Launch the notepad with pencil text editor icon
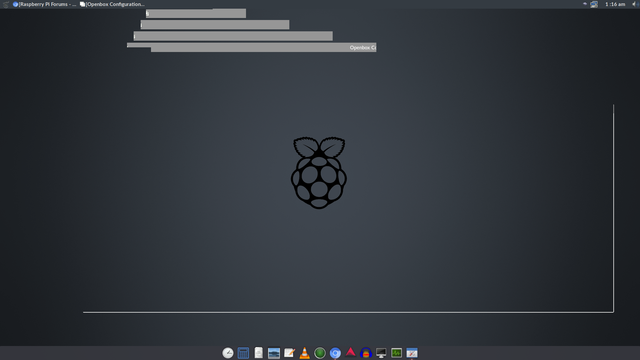This screenshot has width=640, height=360. [x=289, y=353]
